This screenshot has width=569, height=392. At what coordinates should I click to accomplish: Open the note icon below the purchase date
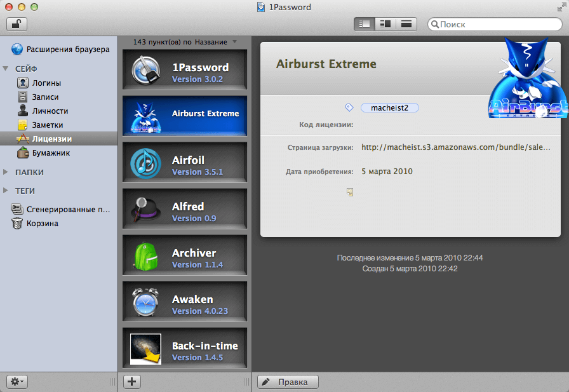click(350, 192)
